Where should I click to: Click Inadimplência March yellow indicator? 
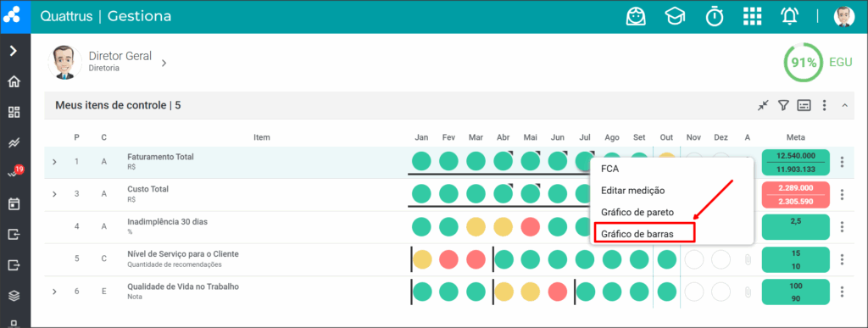(476, 227)
